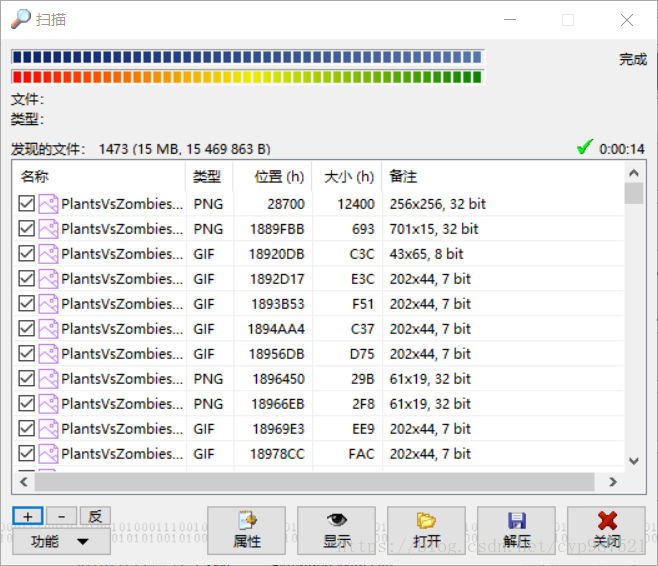Click the GIF type cell at 18956DB
This screenshot has width=658, height=566.
pos(204,354)
